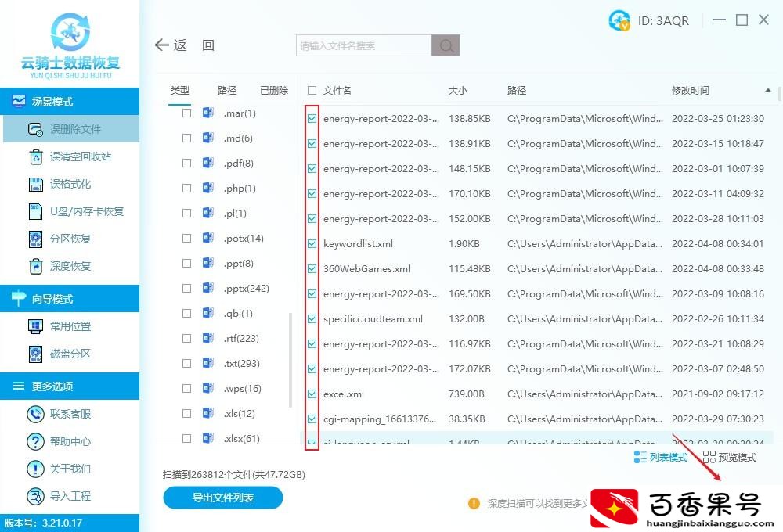Image resolution: width=783 pixels, height=532 pixels.
Task: Switch to the 已删除 tab
Action: pos(274,90)
